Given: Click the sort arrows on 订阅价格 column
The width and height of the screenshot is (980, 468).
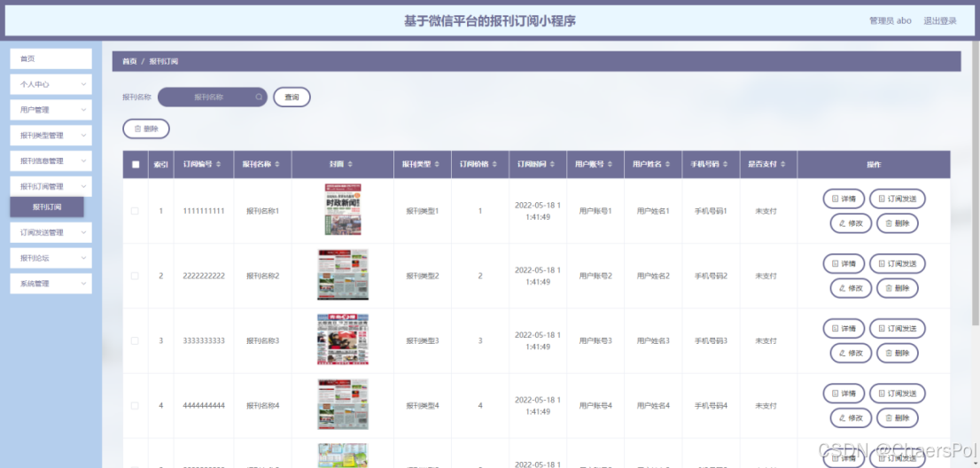Looking at the screenshot, I should click(x=494, y=164).
